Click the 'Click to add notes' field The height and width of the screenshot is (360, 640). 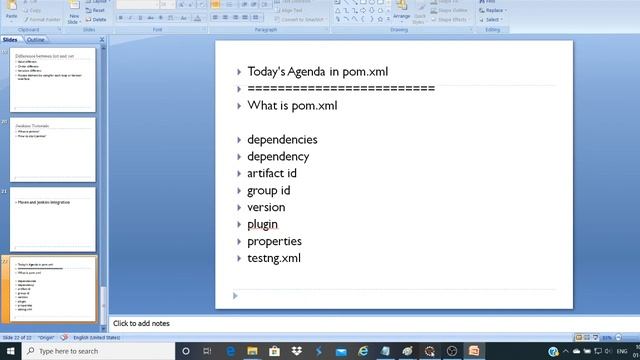(373, 323)
